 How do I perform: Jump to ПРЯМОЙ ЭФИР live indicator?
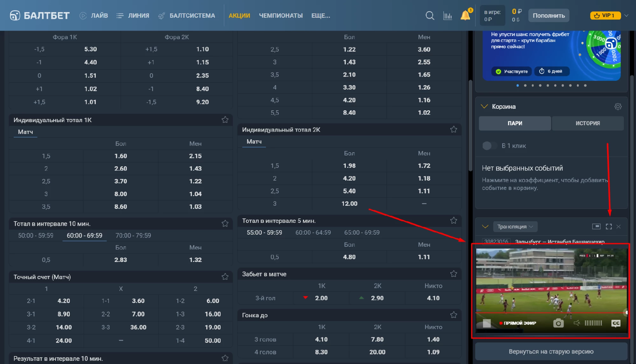[x=518, y=323]
